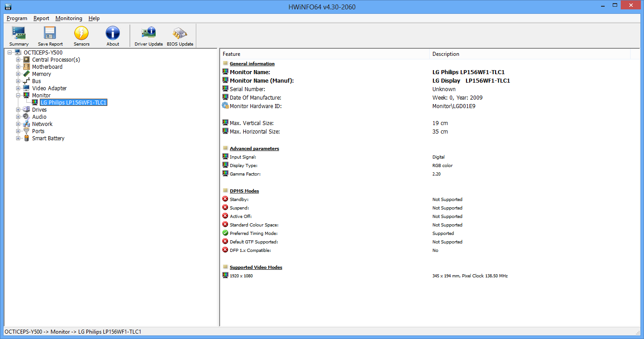Click the Network tree icon

pyautogui.click(x=27, y=124)
